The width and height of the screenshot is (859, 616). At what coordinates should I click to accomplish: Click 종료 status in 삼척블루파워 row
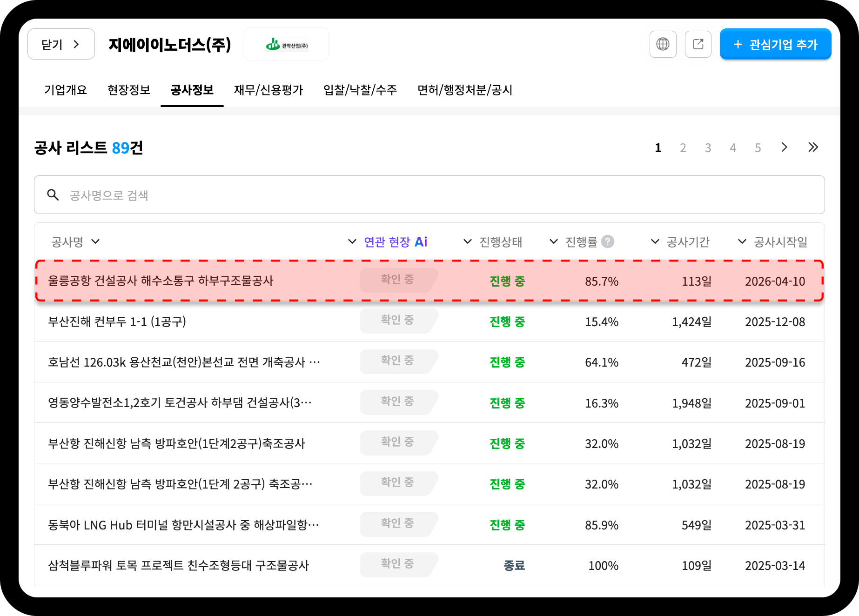(x=514, y=566)
